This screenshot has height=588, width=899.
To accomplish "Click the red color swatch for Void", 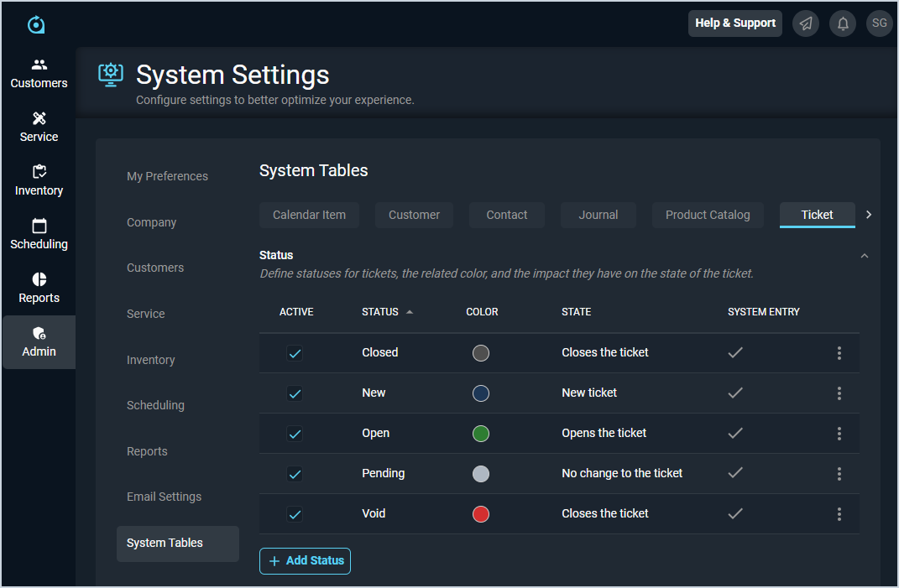I will (x=481, y=514).
